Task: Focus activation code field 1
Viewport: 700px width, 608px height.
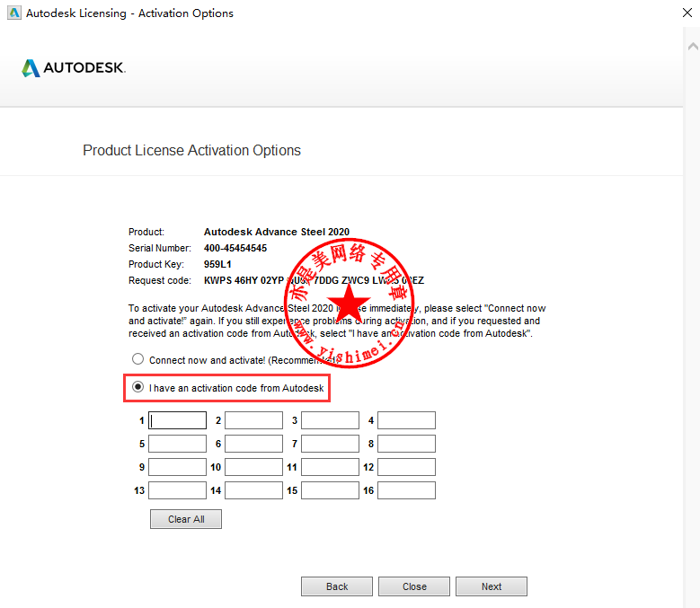Action: coord(177,420)
